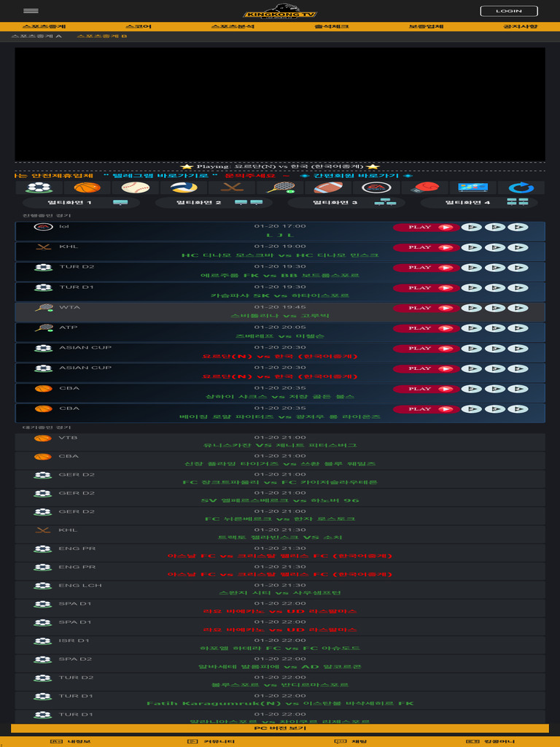Filter by the red boxing glove icon
This screenshot has width=560, height=747.
click(x=425, y=187)
